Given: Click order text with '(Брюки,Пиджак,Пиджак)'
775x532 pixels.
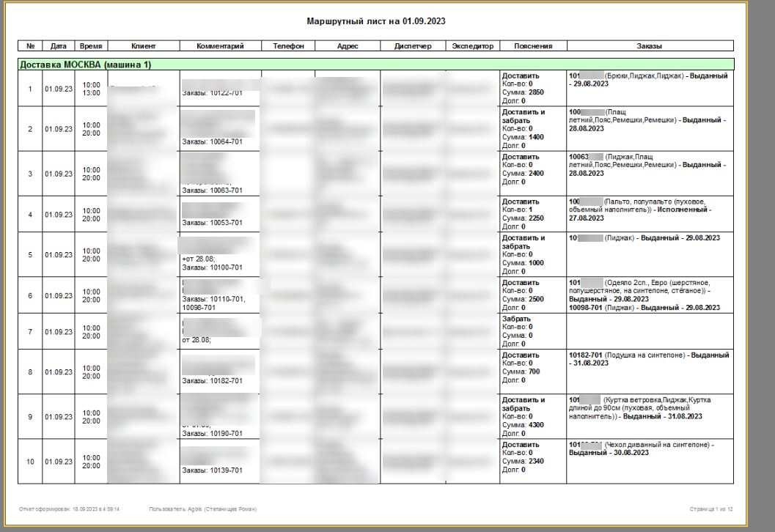Looking at the screenshot, I should pos(644,76).
